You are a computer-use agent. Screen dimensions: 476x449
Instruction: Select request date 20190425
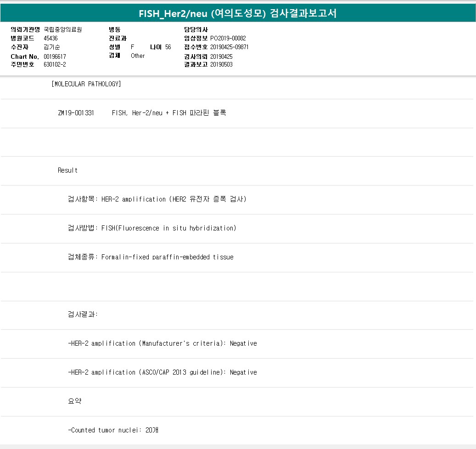pyautogui.click(x=221, y=56)
